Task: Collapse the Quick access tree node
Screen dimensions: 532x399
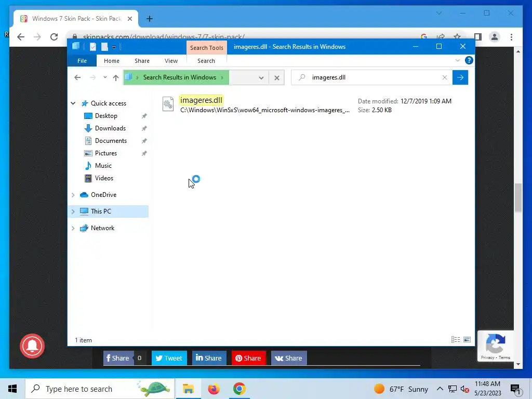Action: (x=73, y=103)
